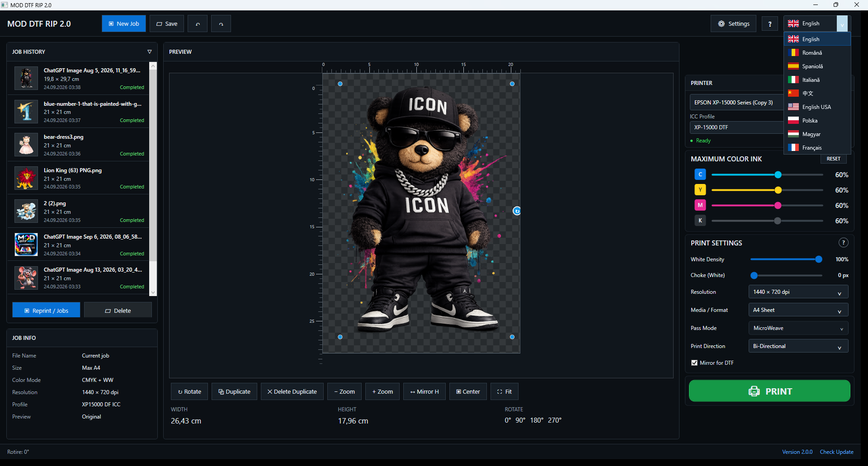
Task: Set rotation to 270°
Action: tap(555, 420)
